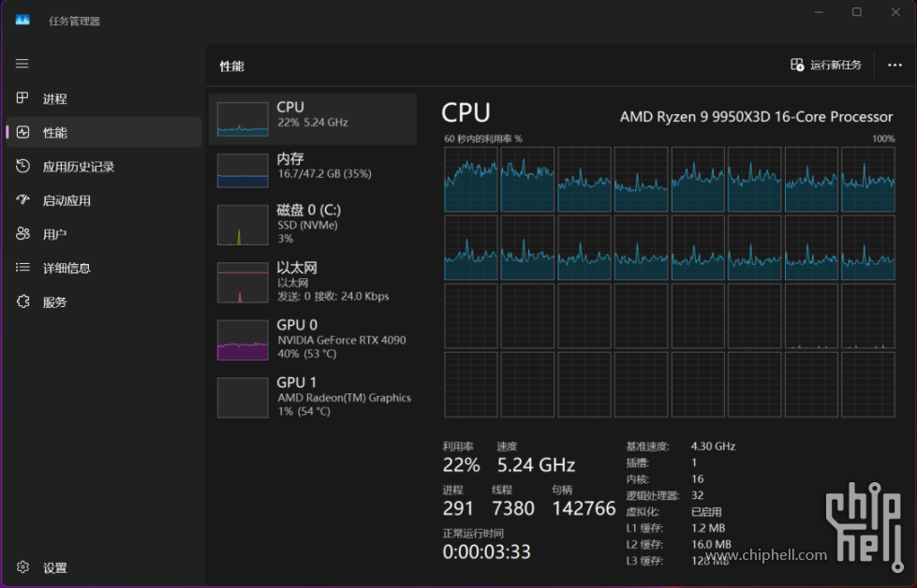The height and width of the screenshot is (588, 917).
Task: Click the Task Manager app icon
Action: coord(22,20)
